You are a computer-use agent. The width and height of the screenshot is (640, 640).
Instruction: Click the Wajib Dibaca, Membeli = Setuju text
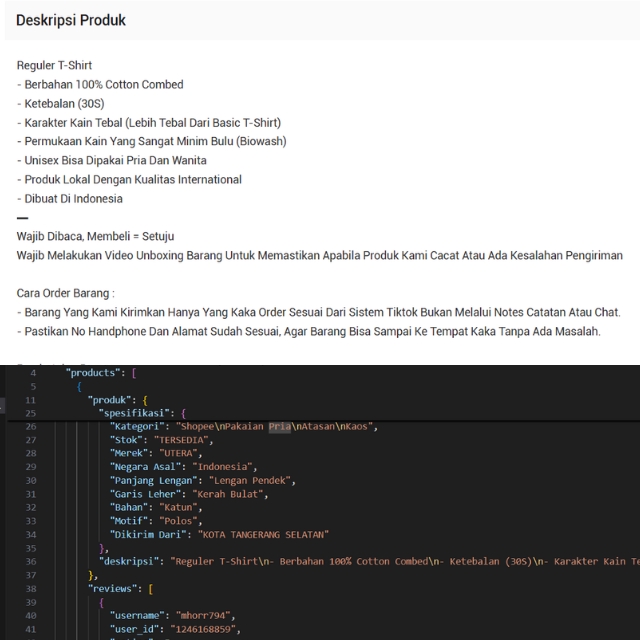pyautogui.click(x=95, y=237)
